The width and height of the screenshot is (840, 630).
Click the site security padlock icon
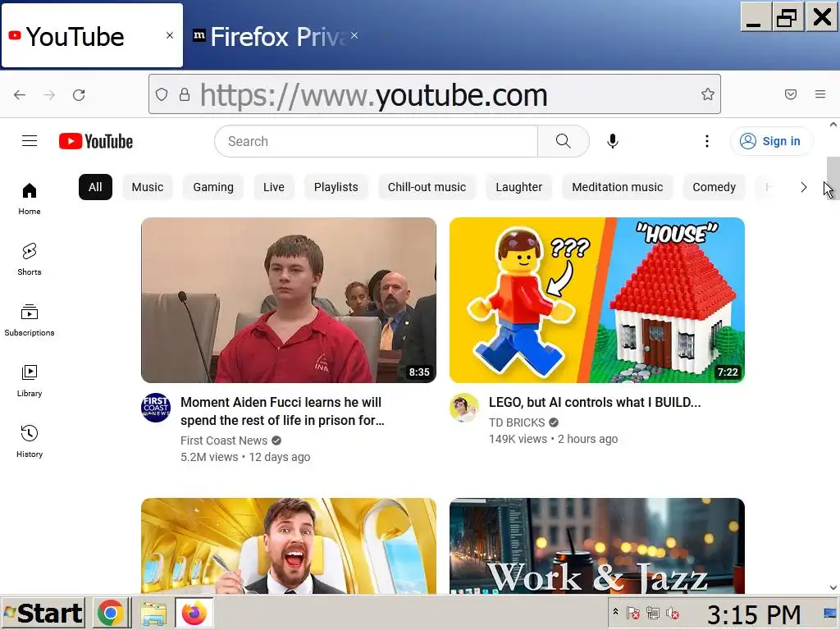coord(185,95)
